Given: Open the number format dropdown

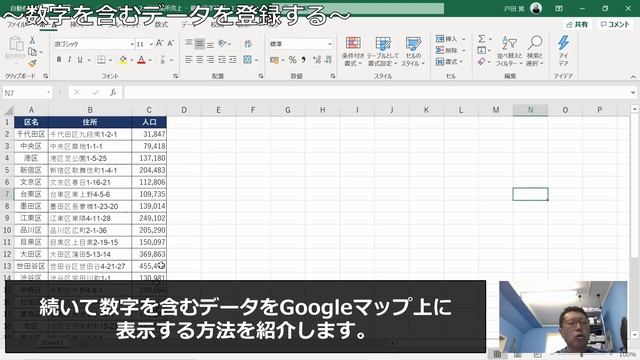Looking at the screenshot, I should coord(329,44).
